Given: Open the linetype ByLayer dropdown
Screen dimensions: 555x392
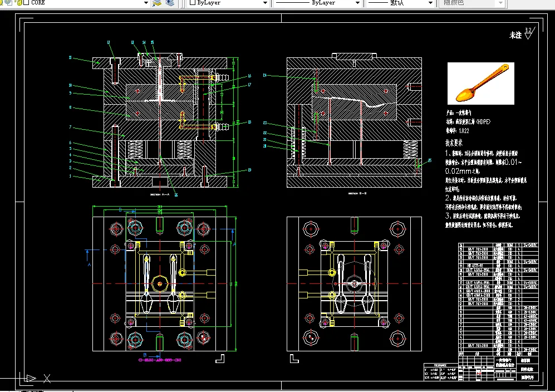Looking at the screenshot, I should [x=357, y=3].
